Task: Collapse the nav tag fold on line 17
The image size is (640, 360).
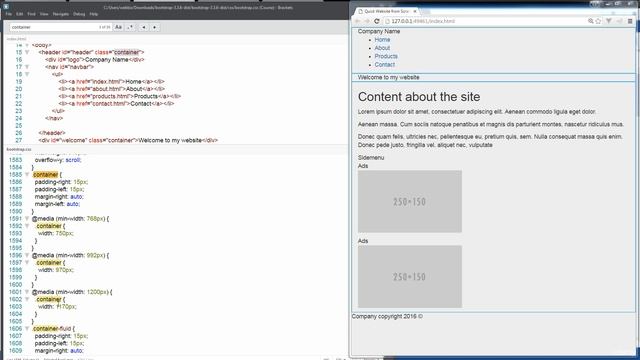Action: [x=27, y=67]
